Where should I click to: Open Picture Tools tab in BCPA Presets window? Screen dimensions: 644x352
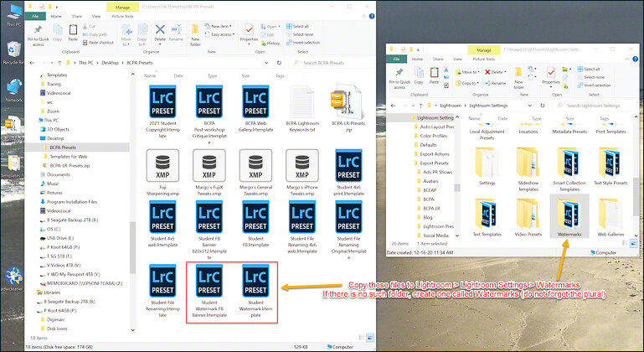tap(122, 16)
